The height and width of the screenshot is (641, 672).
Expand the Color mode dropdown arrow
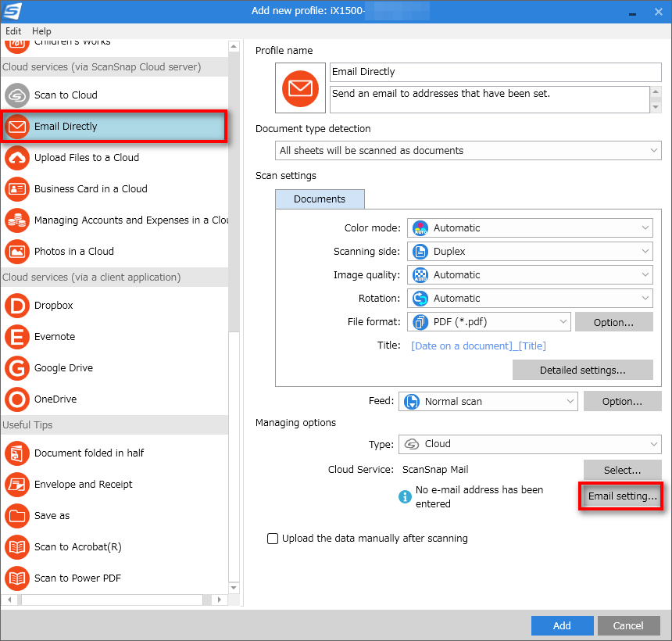tap(645, 227)
